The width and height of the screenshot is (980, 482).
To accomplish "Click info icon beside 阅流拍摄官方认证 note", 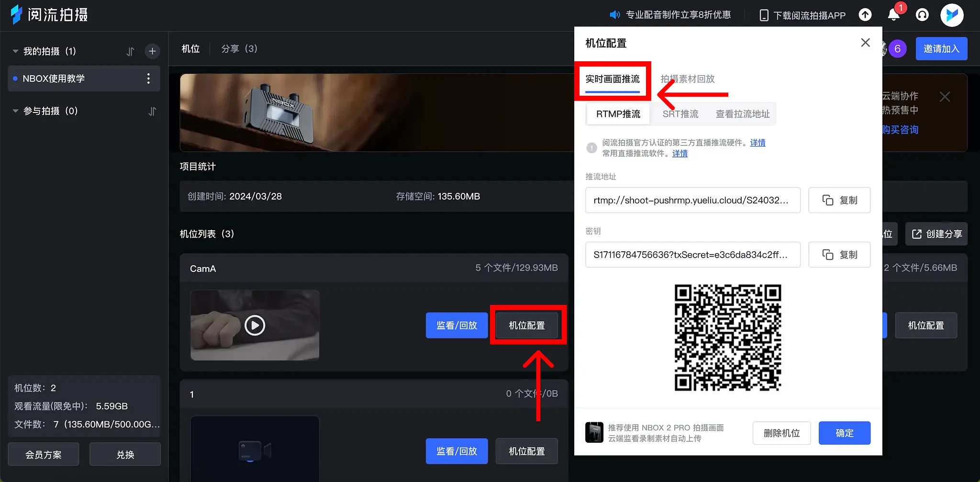I will click(592, 148).
